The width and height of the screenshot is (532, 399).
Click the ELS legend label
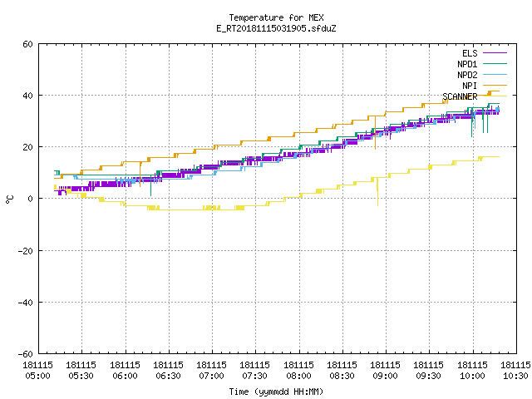coord(470,53)
